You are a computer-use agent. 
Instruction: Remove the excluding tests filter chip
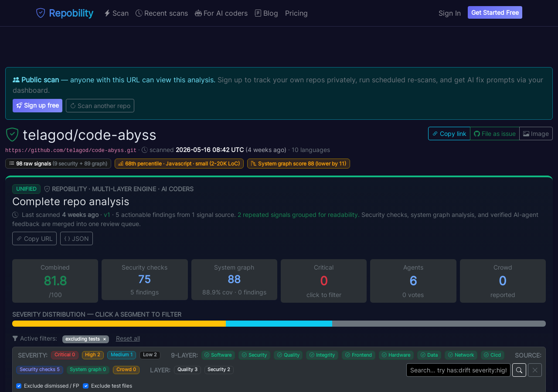point(104,339)
